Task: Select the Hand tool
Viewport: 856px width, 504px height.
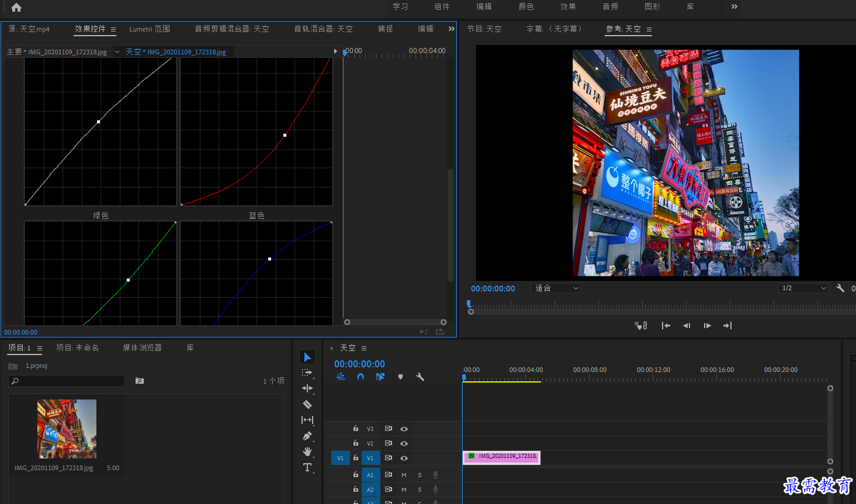Action: pyautogui.click(x=307, y=451)
